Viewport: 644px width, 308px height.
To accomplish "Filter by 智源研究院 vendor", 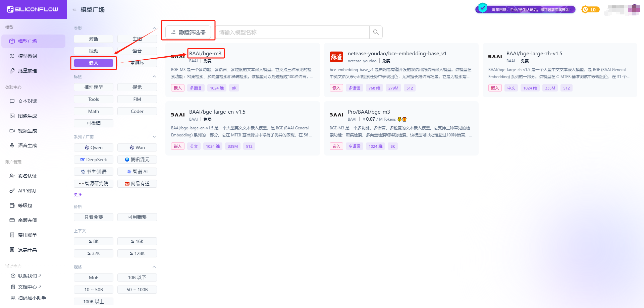I will pos(94,184).
